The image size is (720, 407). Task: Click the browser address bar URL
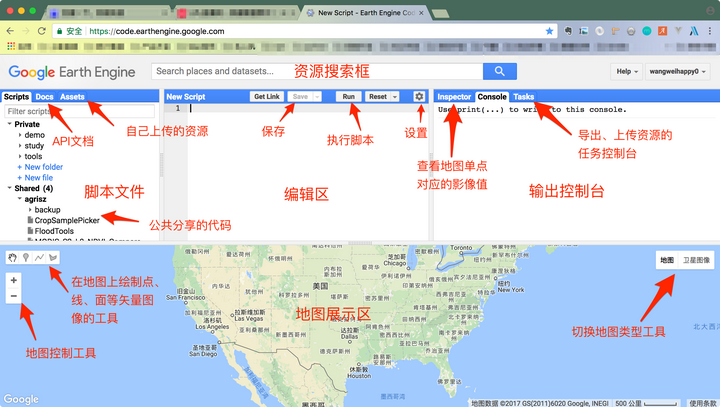coord(156,31)
